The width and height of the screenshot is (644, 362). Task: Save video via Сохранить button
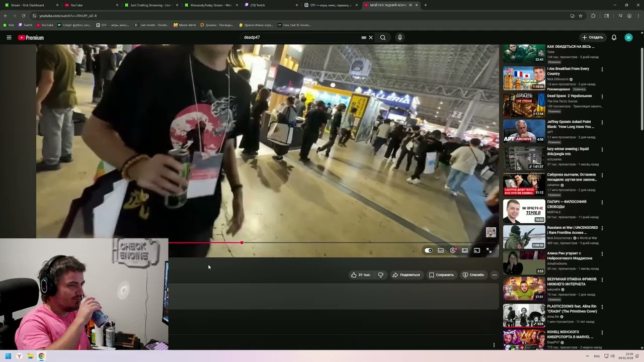[x=442, y=275]
